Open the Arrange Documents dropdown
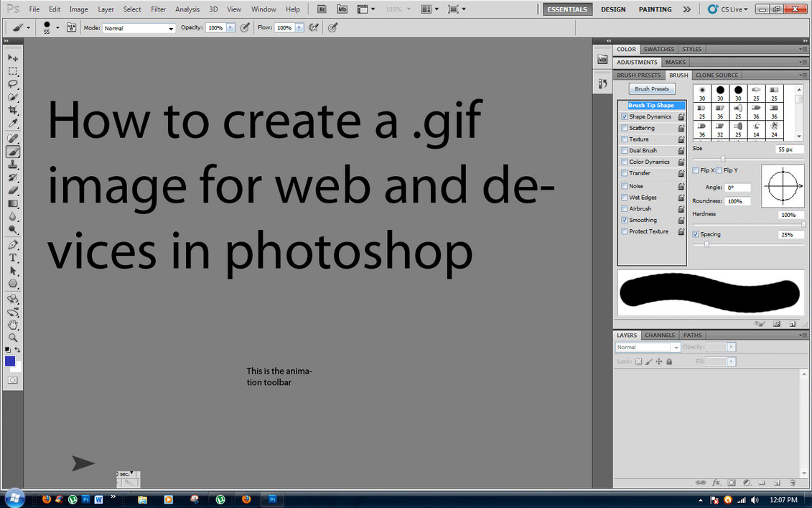The width and height of the screenshot is (812, 508). pos(429,9)
